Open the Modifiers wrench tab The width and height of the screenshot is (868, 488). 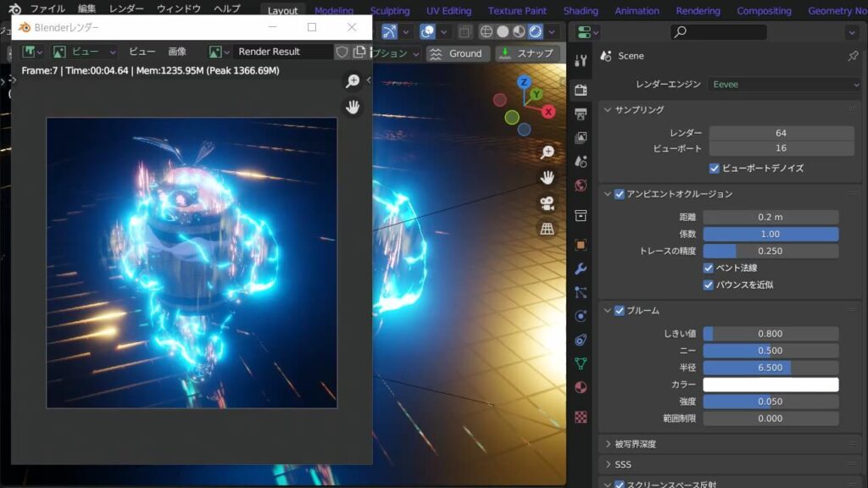point(581,269)
